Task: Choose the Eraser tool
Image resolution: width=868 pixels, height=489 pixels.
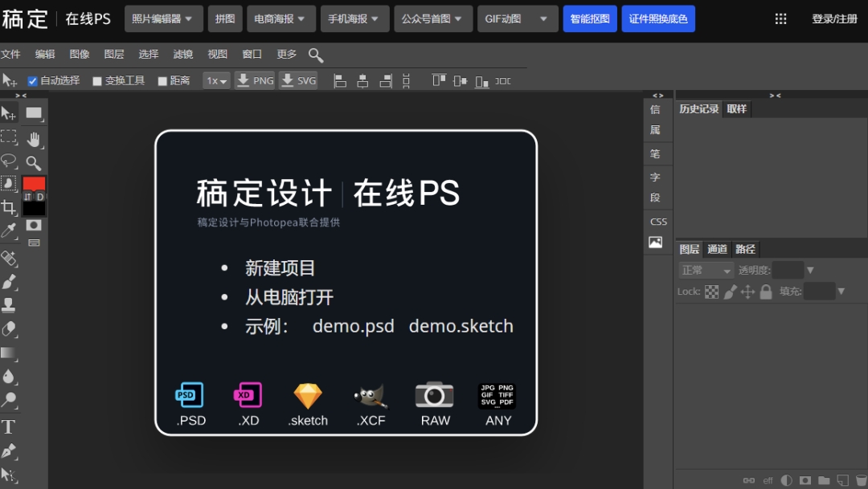Action: (9, 328)
